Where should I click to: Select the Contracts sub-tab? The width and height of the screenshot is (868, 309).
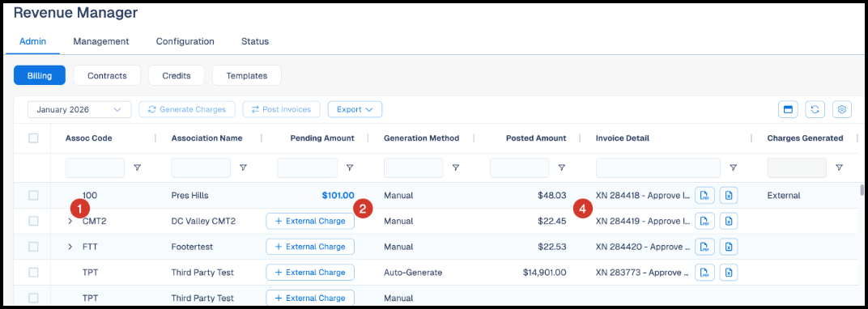pyautogui.click(x=107, y=76)
